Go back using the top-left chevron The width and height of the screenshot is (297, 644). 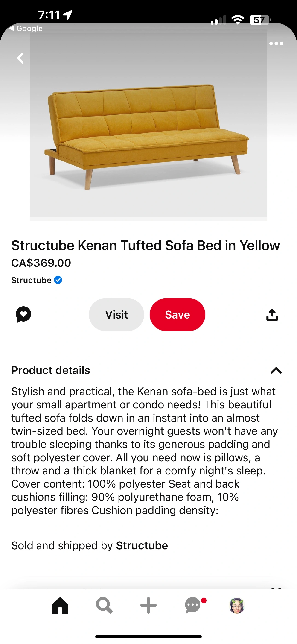click(20, 58)
